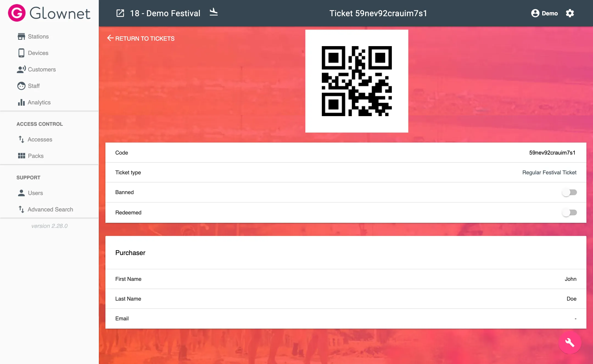Click the version 2.28.0 label
The height and width of the screenshot is (364, 593).
point(49,226)
